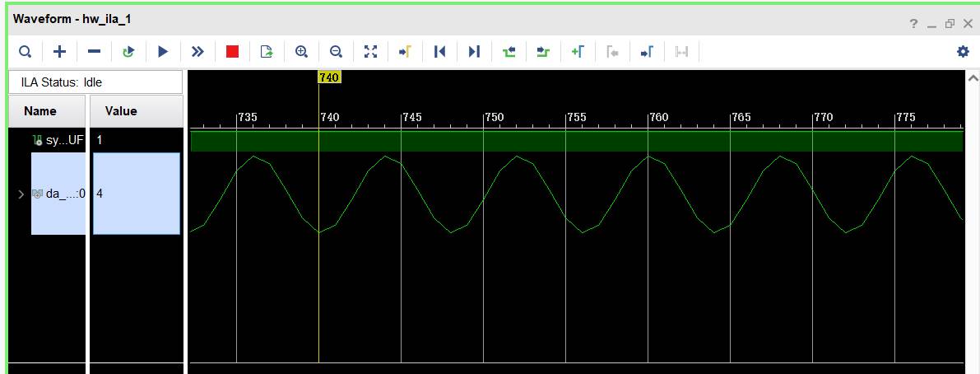Run trigger for this ILA core
This screenshot has width=980, height=374.
[x=163, y=52]
